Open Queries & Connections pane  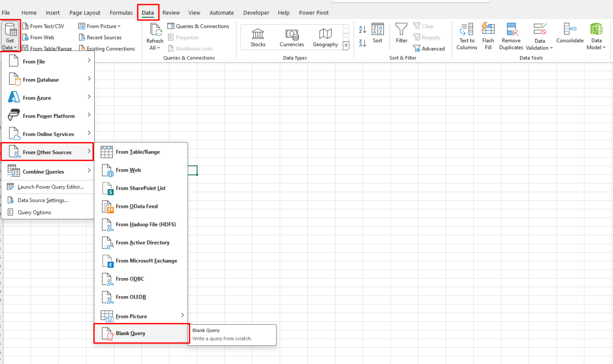pyautogui.click(x=198, y=26)
